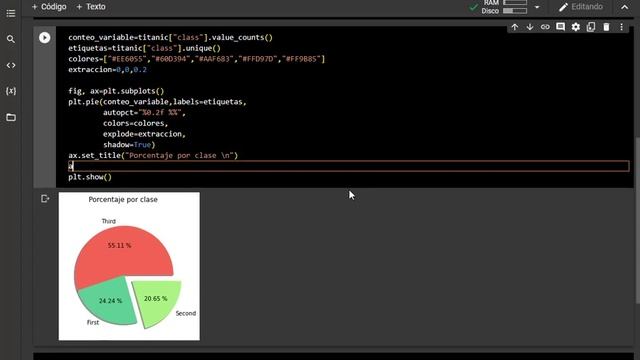Clear the output using the output icon

[x=45, y=199]
